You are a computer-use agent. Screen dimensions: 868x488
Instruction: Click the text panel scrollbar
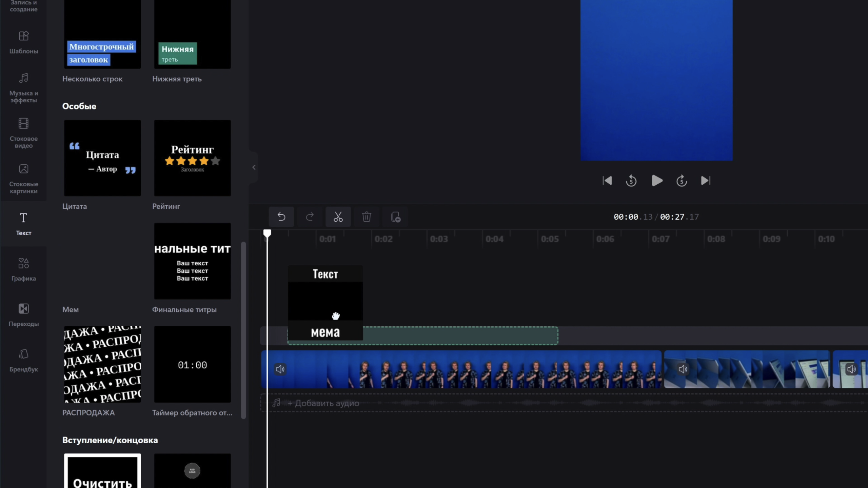(243, 330)
